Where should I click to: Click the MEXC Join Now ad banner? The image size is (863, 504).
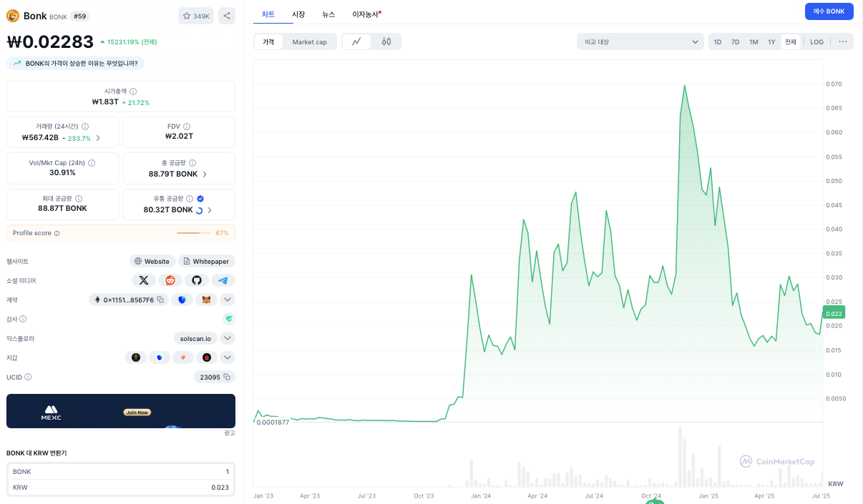pos(121,411)
